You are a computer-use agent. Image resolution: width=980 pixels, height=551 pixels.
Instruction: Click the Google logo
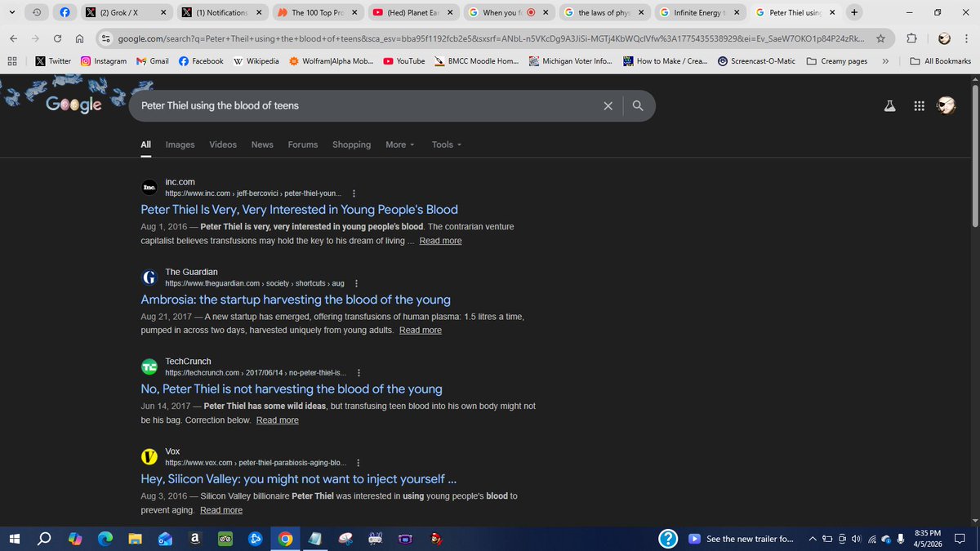coord(73,104)
